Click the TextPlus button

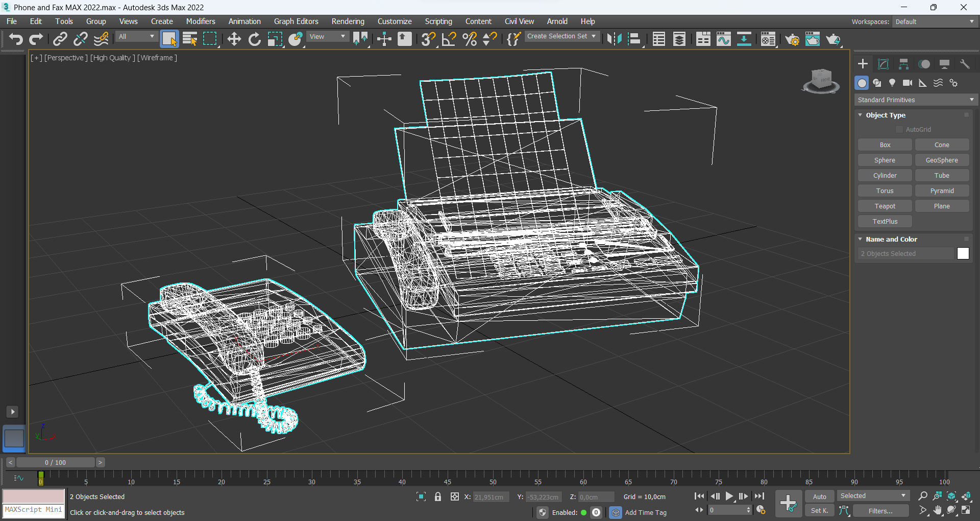(x=885, y=221)
